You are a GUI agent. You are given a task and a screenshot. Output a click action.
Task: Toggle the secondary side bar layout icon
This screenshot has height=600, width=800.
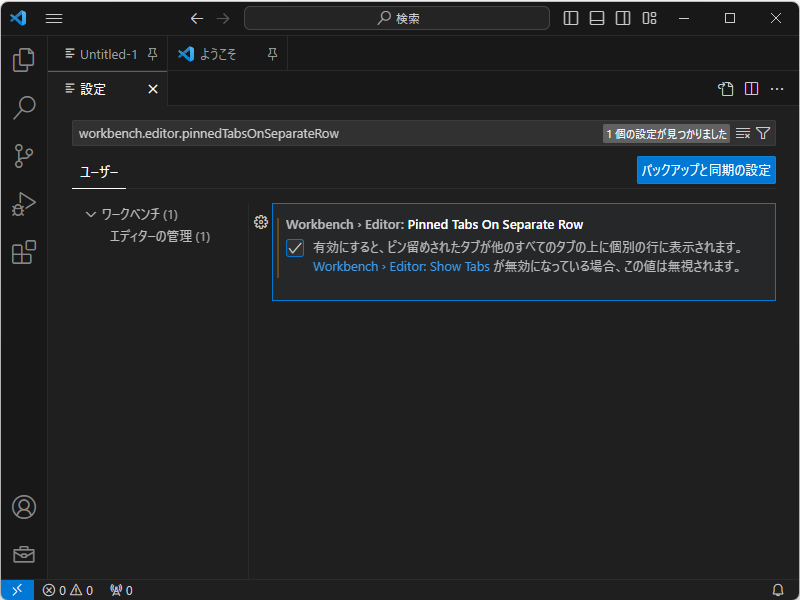622,18
